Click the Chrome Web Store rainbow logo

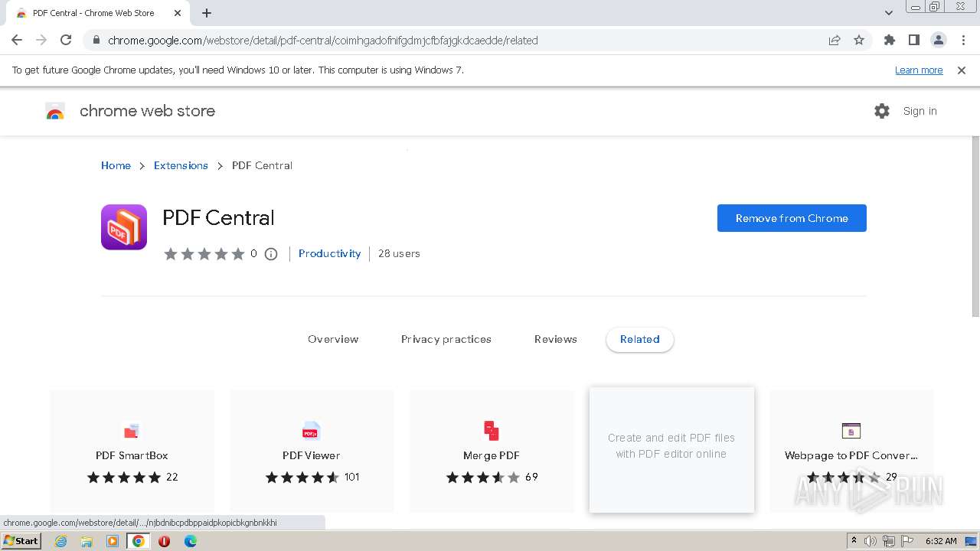tap(55, 112)
